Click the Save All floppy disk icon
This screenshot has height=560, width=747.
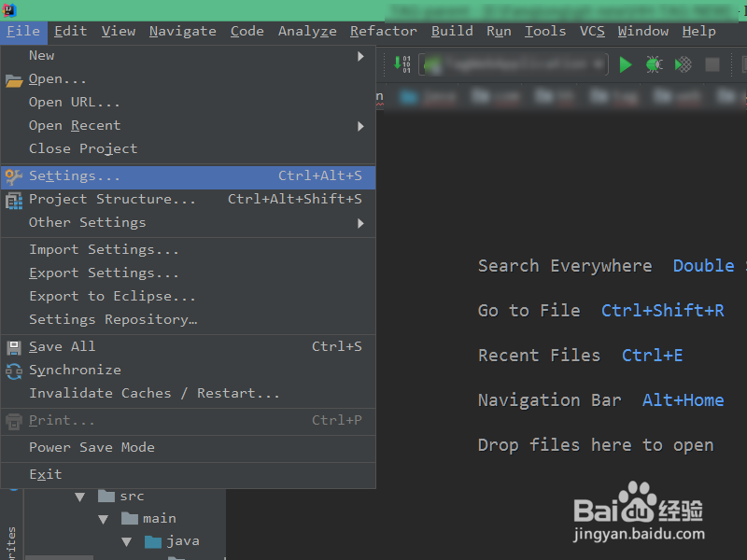click(x=13, y=346)
